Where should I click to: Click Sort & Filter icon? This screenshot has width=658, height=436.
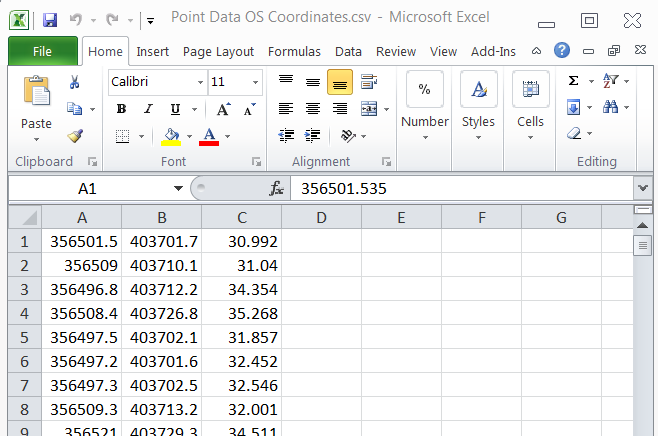pyautogui.click(x=611, y=81)
